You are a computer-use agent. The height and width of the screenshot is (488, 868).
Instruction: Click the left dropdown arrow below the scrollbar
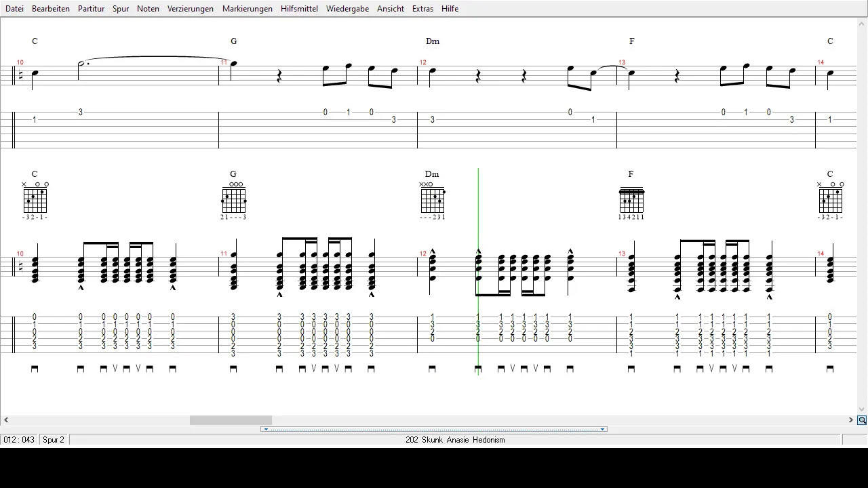(266, 429)
